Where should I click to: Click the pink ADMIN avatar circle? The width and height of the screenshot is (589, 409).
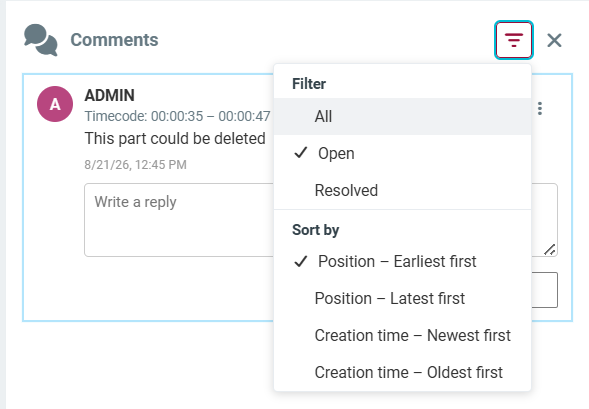pyautogui.click(x=55, y=104)
